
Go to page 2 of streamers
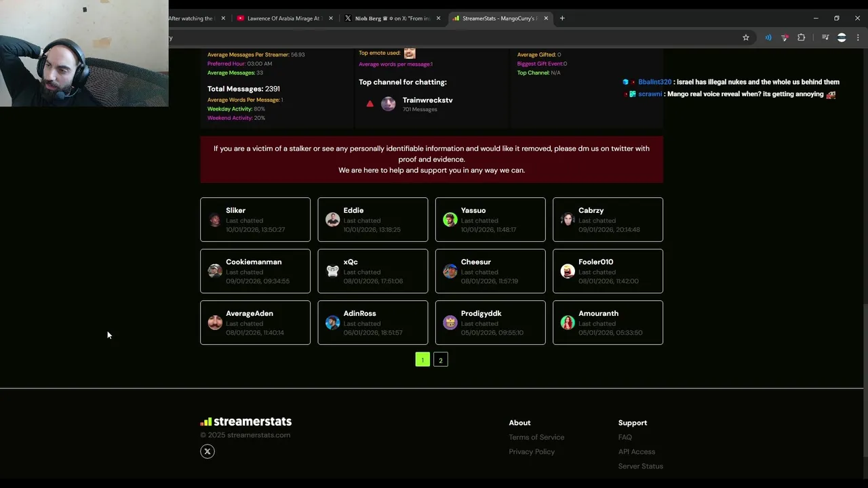click(x=441, y=360)
